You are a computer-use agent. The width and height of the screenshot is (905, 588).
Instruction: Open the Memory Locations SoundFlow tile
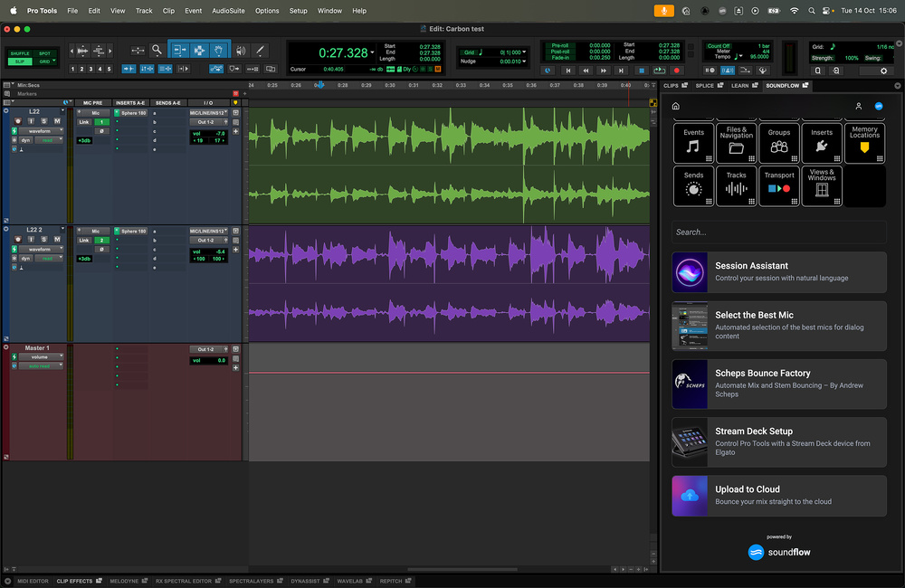(x=864, y=143)
